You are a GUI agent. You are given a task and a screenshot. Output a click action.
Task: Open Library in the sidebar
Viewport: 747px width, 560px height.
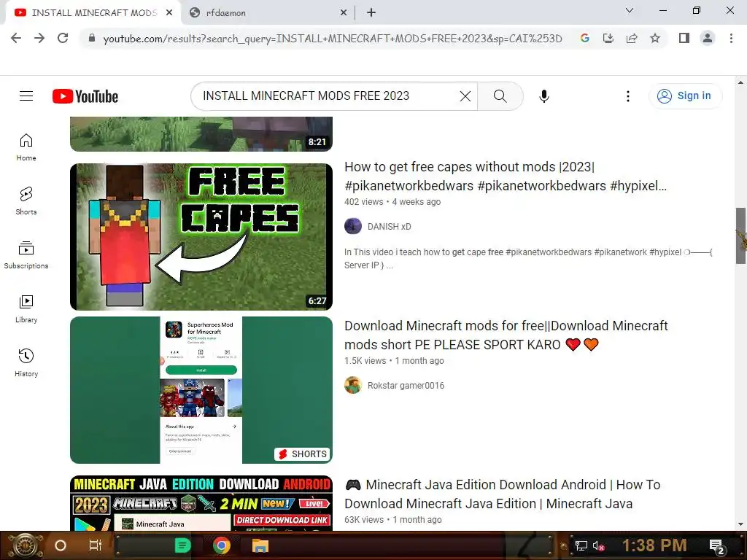point(26,309)
